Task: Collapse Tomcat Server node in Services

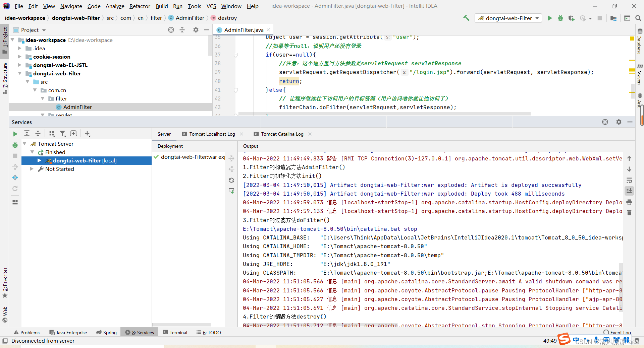Action: point(24,144)
